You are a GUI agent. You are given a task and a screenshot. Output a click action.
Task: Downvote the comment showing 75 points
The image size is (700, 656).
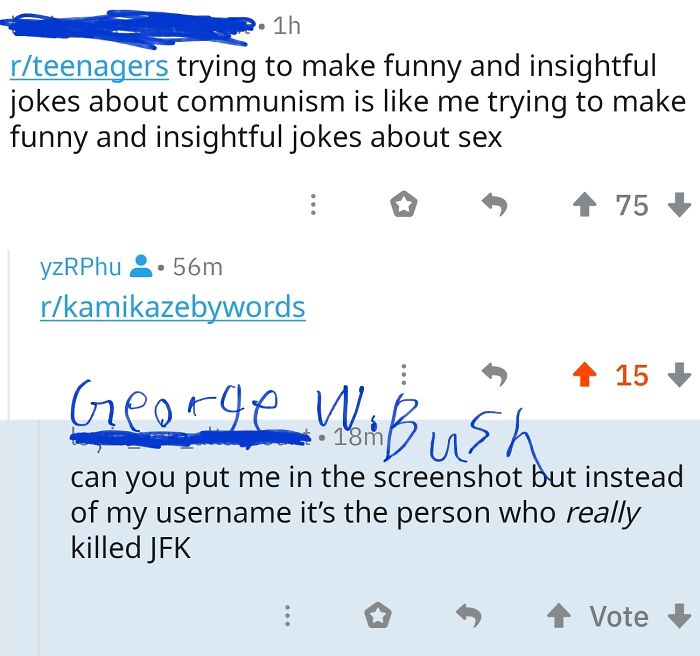click(x=678, y=205)
